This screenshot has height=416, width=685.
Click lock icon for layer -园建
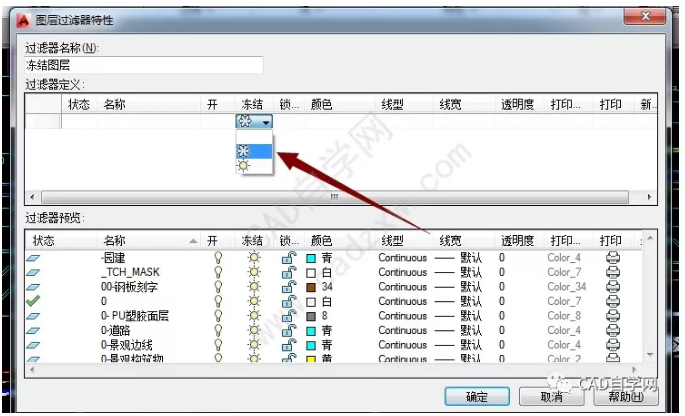click(x=288, y=258)
